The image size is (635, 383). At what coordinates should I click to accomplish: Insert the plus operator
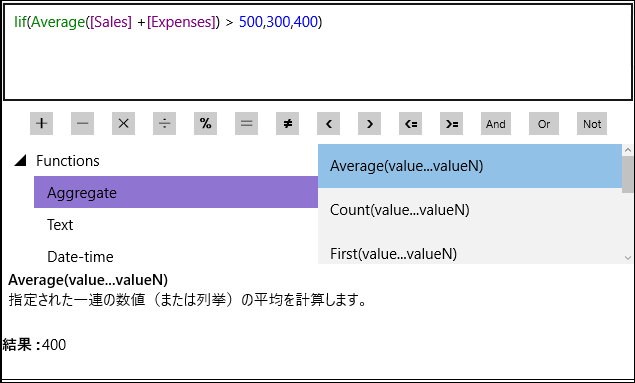click(x=42, y=123)
